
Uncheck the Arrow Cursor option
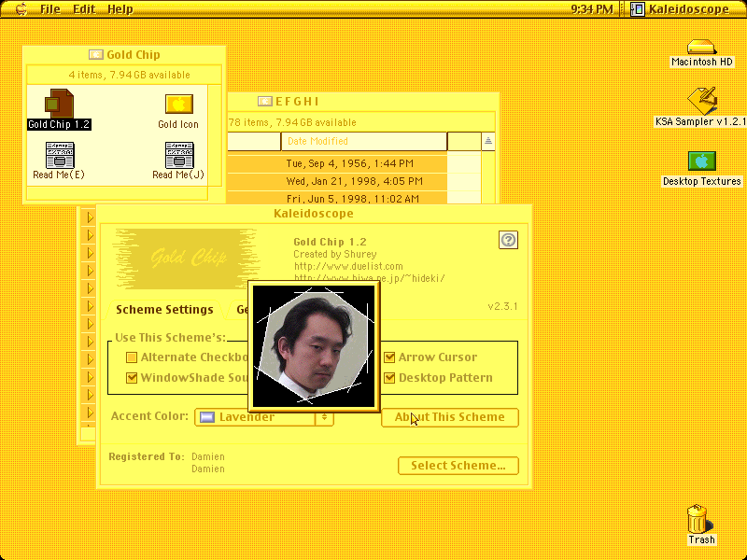pos(389,357)
